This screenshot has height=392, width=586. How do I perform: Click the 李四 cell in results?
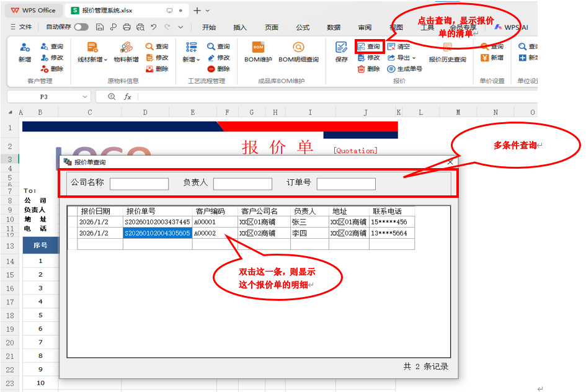309,233
